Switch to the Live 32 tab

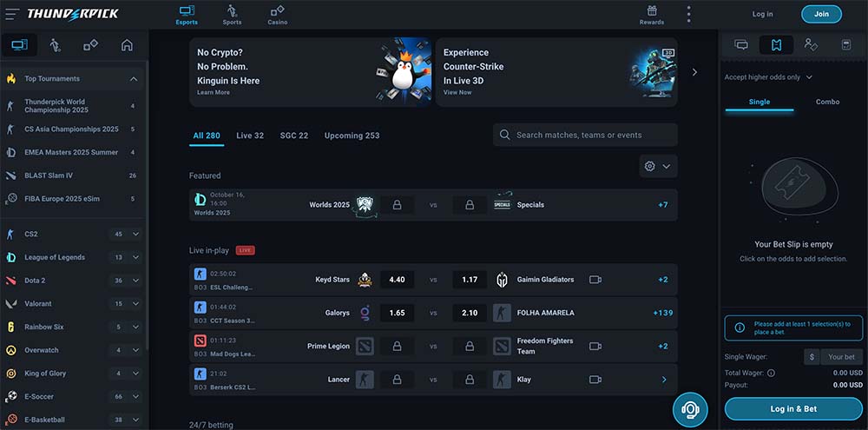click(x=250, y=136)
